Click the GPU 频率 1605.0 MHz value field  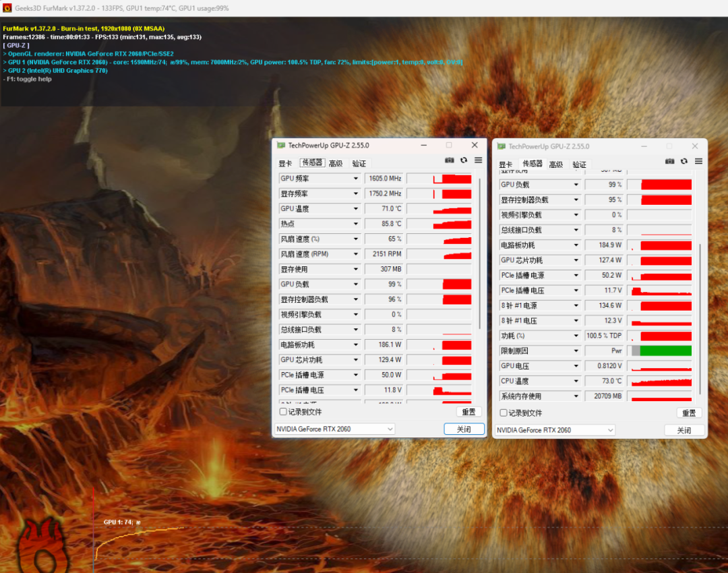point(384,179)
